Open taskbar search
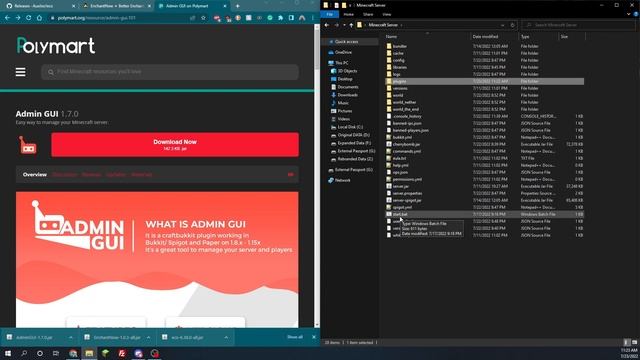Screen dimensions: 640x360 click(x=24, y=353)
